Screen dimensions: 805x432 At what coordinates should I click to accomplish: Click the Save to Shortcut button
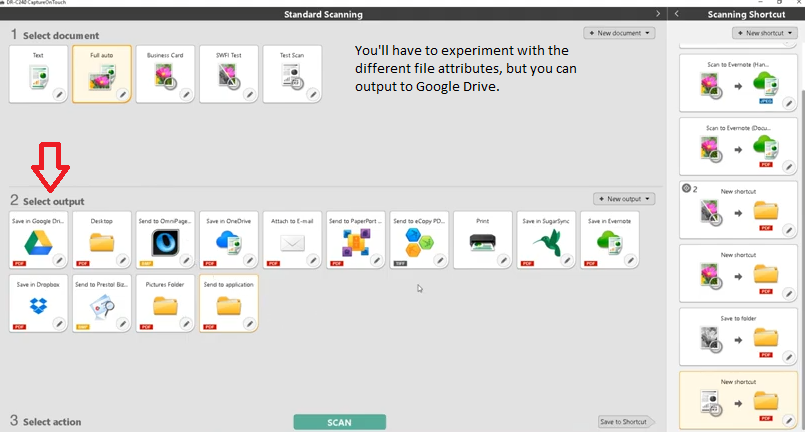[x=624, y=422]
